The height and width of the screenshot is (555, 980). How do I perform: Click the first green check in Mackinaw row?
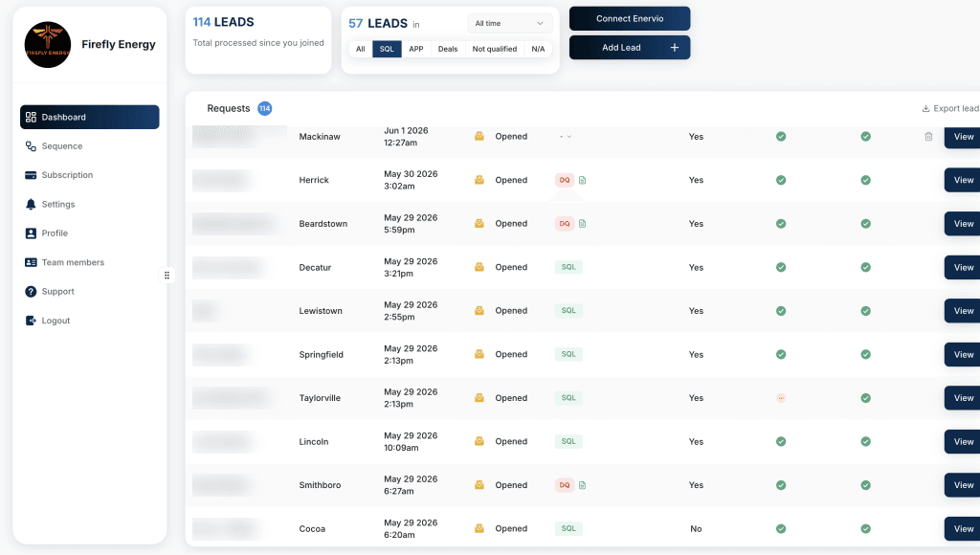tap(781, 136)
